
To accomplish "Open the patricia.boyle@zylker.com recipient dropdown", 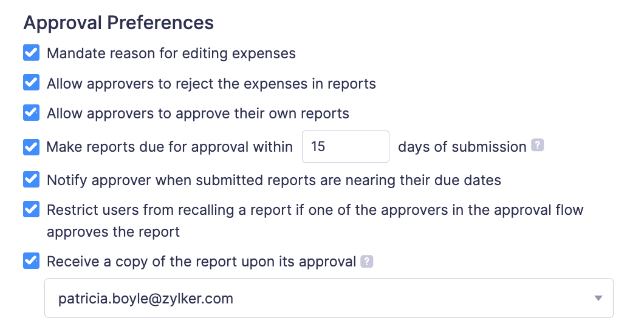I will click(328, 298).
